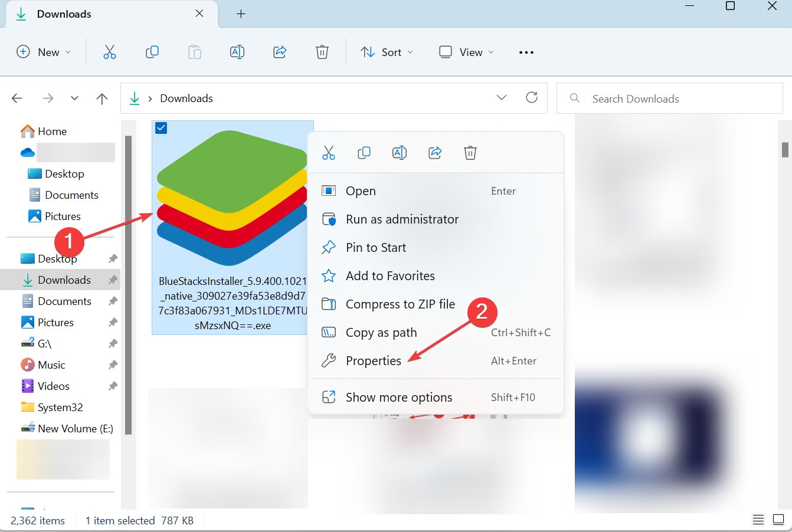Go back with the Back arrow
Viewport: 792px width, 532px height.
17,98
